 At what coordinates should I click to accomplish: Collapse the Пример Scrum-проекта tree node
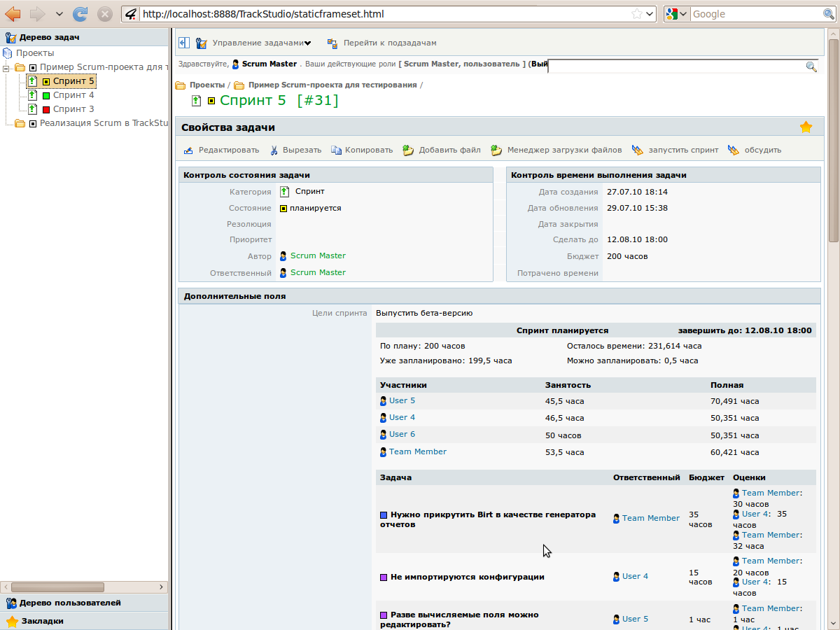7,67
